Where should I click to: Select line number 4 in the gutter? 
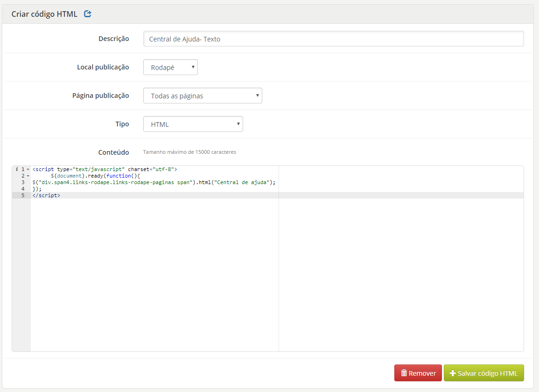click(23, 189)
